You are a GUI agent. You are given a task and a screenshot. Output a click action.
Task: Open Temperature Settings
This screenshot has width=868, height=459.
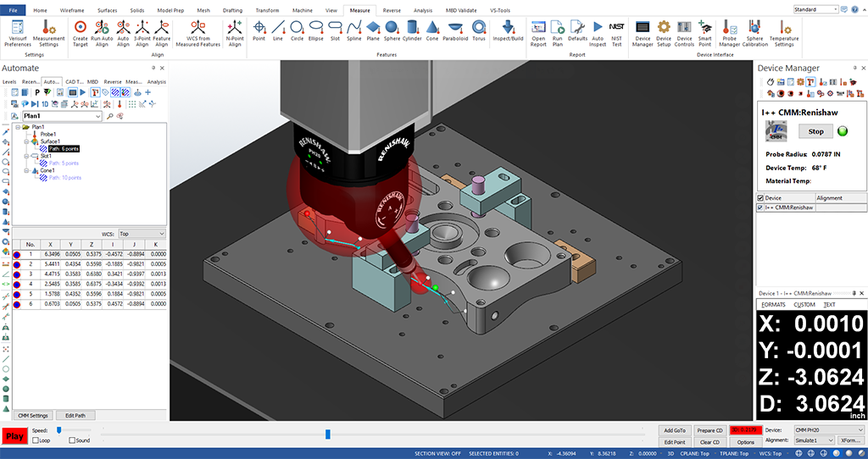pos(784,33)
